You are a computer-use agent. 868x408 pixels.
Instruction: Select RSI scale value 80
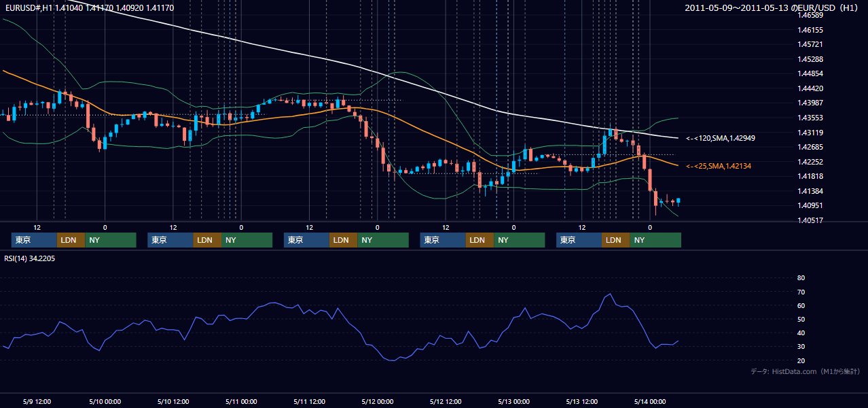(801, 278)
